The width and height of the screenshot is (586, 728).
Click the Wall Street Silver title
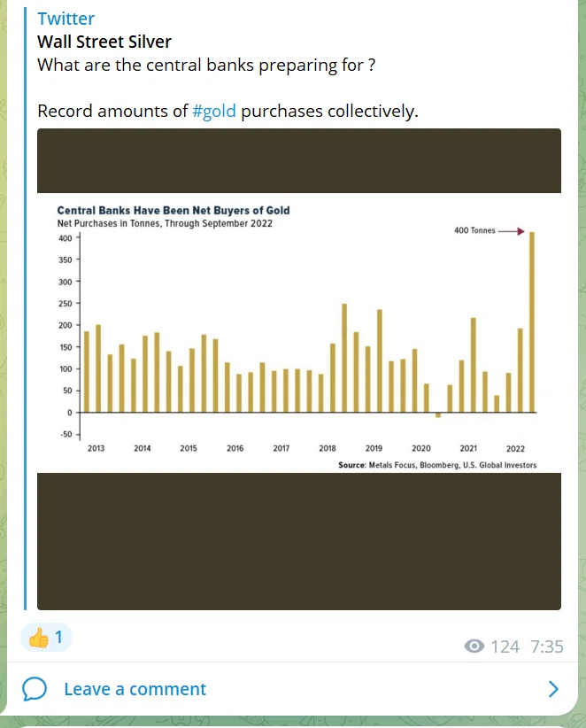104,42
